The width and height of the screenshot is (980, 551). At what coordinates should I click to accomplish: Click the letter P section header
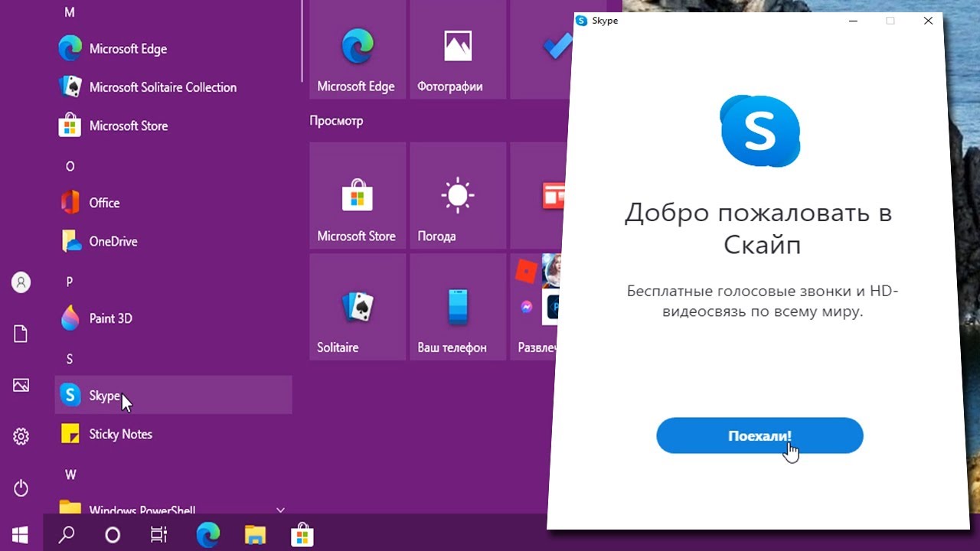tap(69, 282)
